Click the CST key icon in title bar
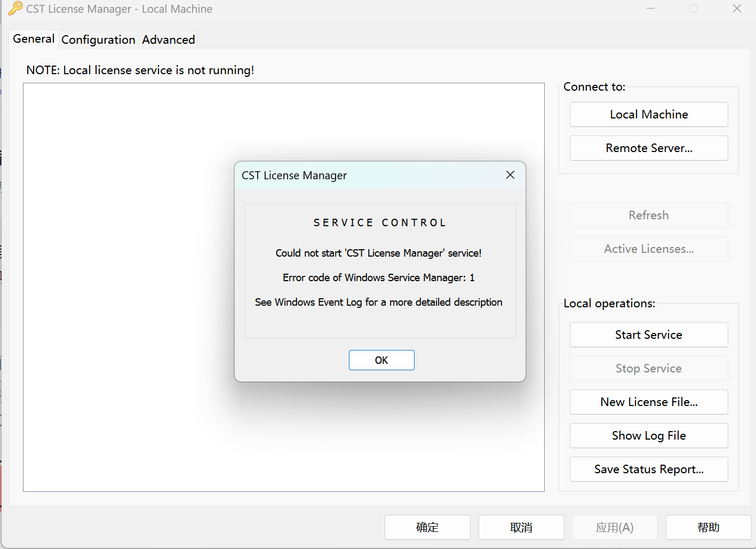The width and height of the screenshot is (756, 549). 15,9
